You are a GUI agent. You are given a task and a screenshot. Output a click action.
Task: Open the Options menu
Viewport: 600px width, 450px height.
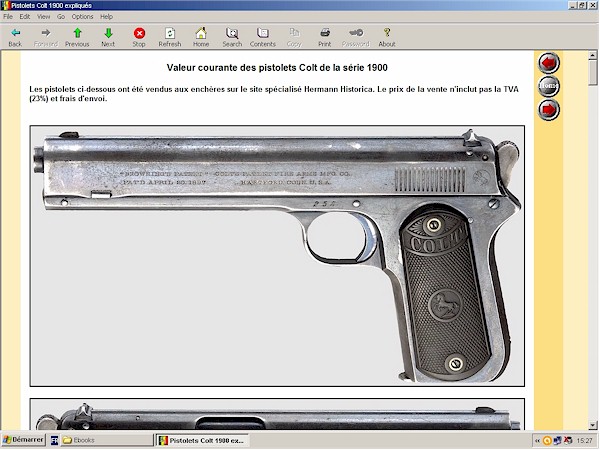click(x=82, y=16)
